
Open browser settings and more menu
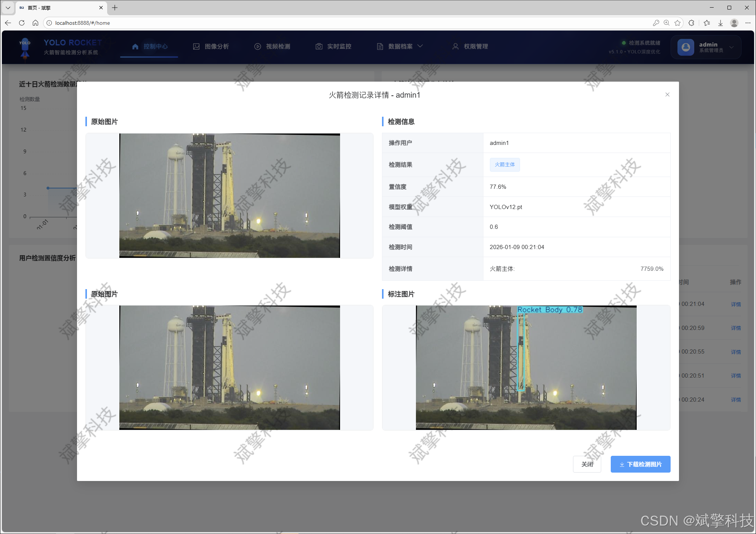pos(748,23)
